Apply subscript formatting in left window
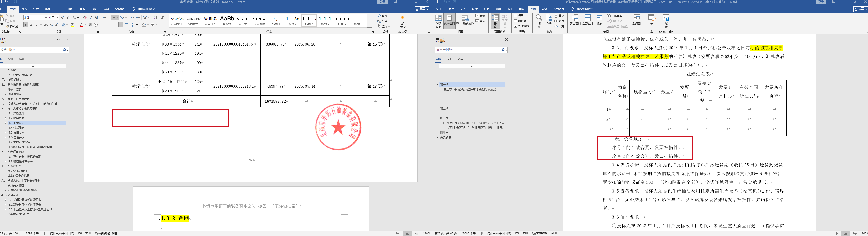The height and width of the screenshot is (236, 868). [51, 25]
